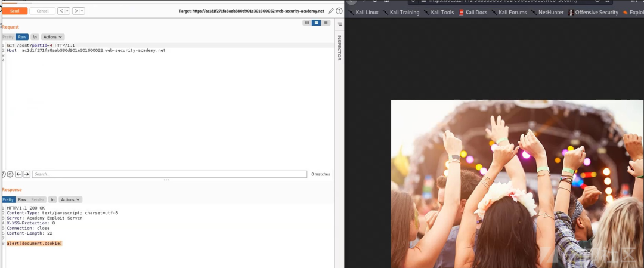
Task: Click the concert crowd blog image
Action: pyautogui.click(x=518, y=184)
